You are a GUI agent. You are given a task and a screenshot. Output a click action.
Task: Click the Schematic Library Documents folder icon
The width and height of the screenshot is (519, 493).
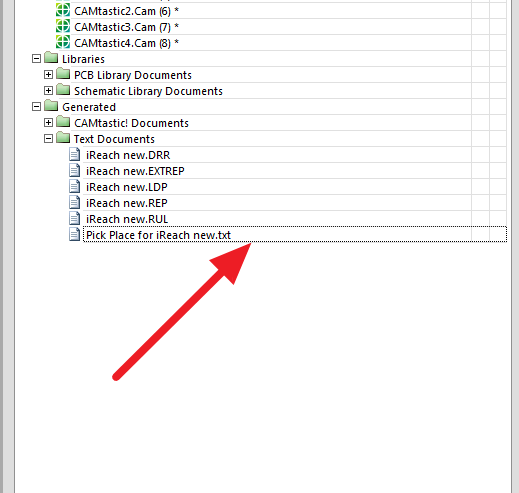63,90
